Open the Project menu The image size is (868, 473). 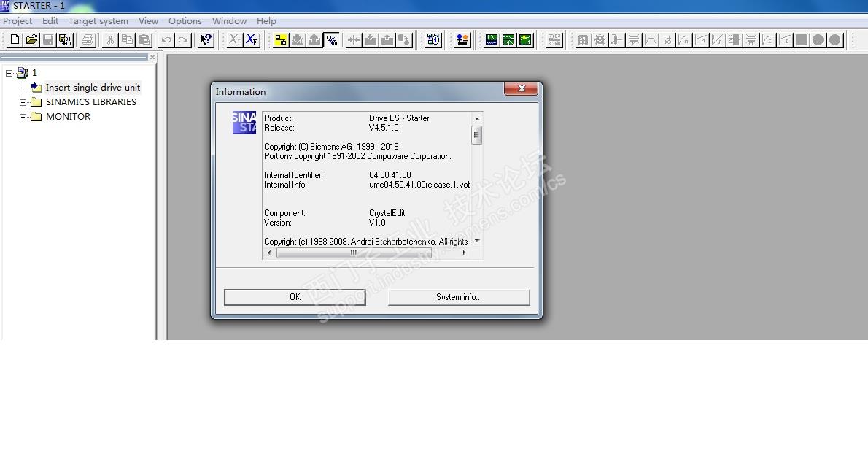point(18,21)
